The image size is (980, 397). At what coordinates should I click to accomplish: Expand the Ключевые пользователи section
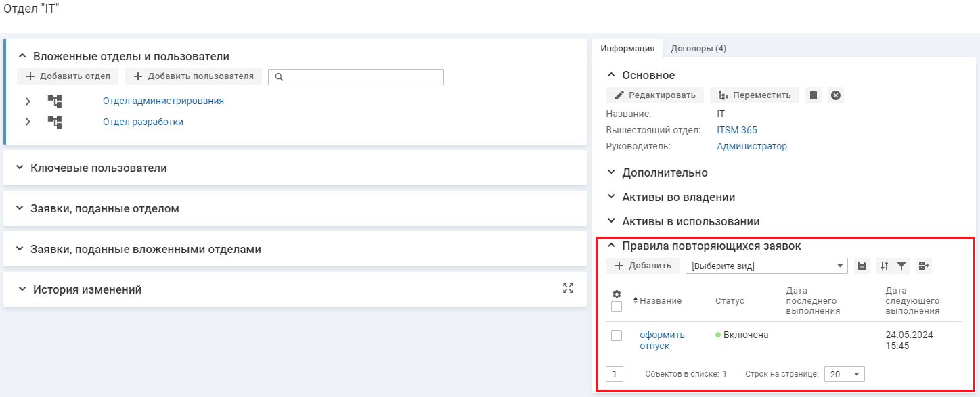98,168
